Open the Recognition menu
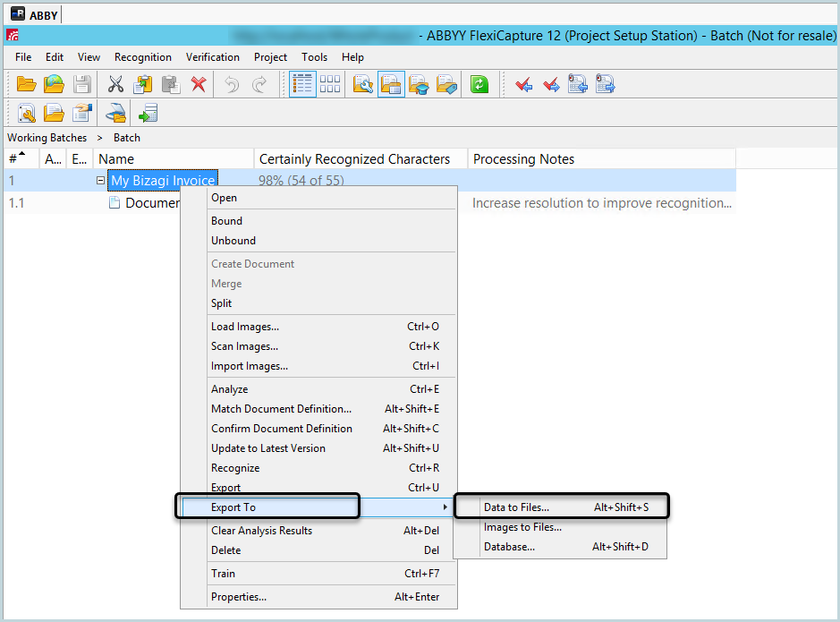840x622 pixels. coord(142,56)
